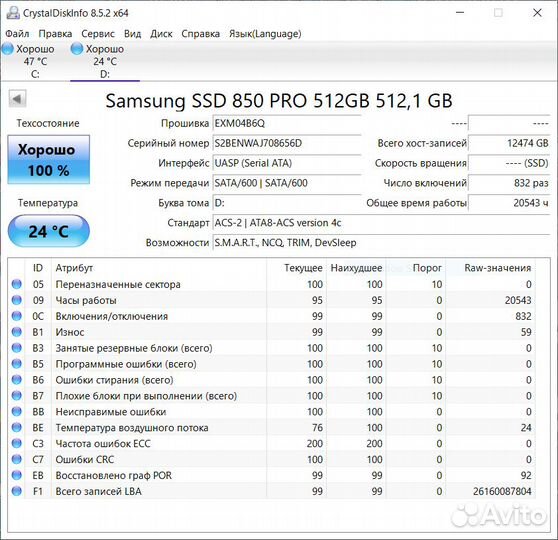Click the disk title Samsung SSD 850 PRO 512GB
The height and width of the screenshot is (540, 558).
pyautogui.click(x=279, y=101)
